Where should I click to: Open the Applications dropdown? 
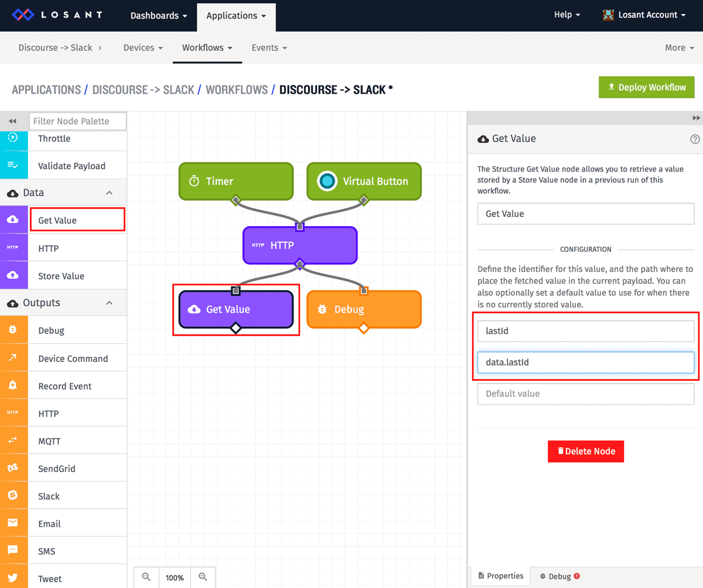[236, 16]
